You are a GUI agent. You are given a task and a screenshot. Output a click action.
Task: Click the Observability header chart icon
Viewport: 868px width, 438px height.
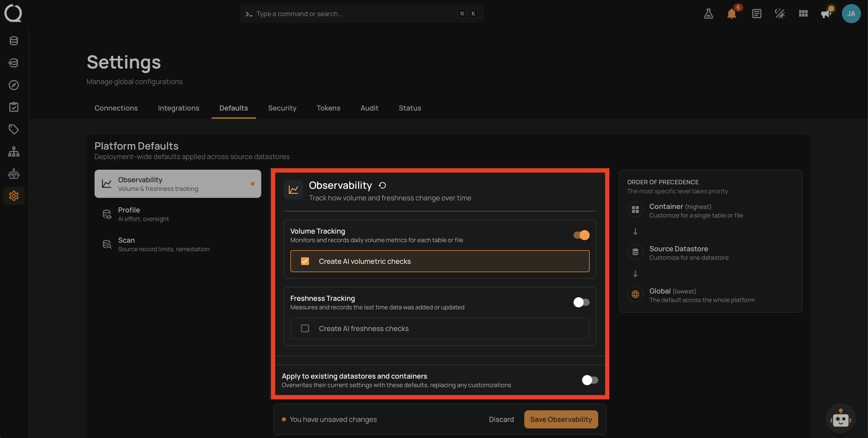(293, 190)
